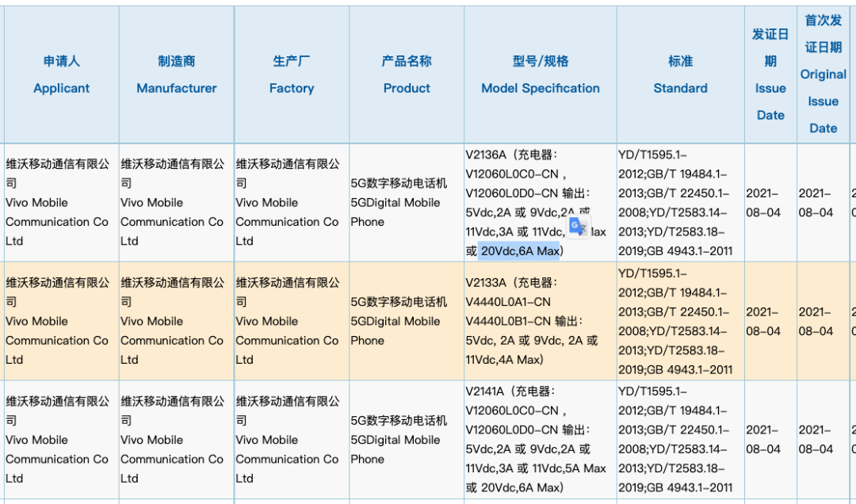This screenshot has width=856, height=504.
Task: Click the factory cell in the V2136A row
Action: [x=292, y=203]
